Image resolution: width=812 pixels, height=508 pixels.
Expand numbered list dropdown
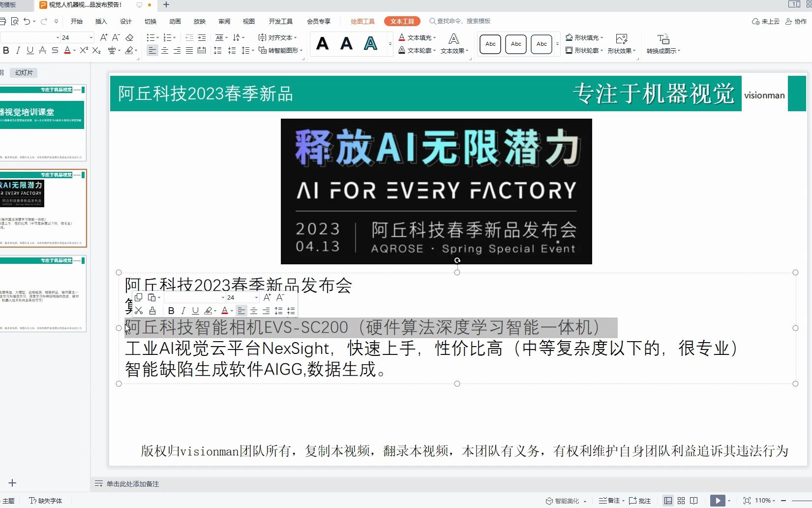click(x=174, y=37)
